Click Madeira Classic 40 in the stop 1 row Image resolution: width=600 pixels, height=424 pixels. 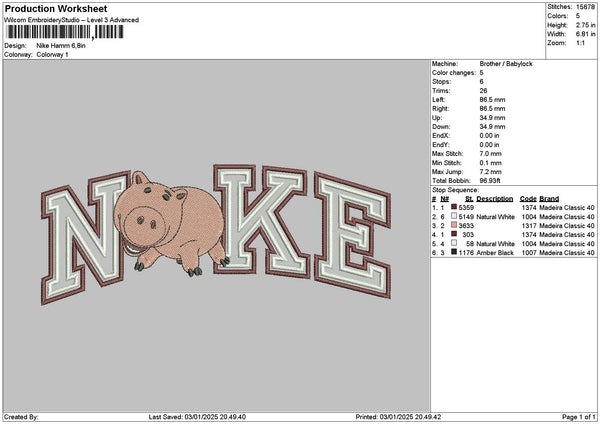point(567,208)
